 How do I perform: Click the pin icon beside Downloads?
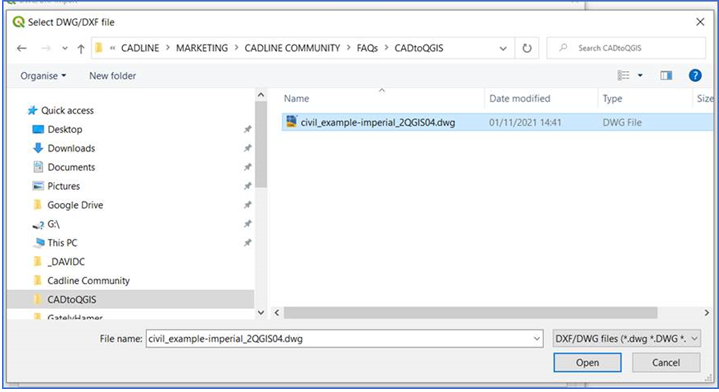tap(248, 148)
